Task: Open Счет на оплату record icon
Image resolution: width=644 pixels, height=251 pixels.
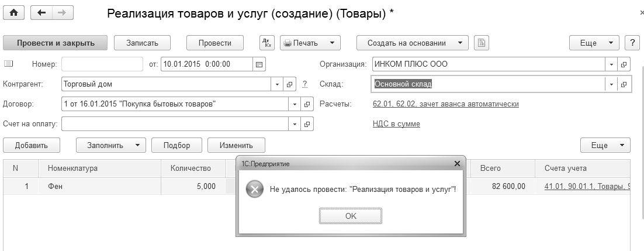Action: coord(307,124)
